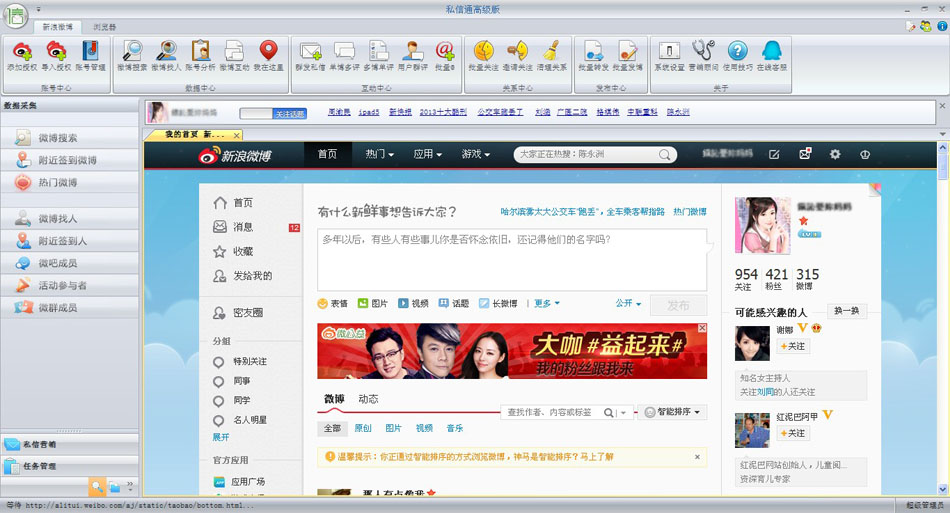Image resolution: width=950 pixels, height=513 pixels.
Task: Select 微群成员 in the left sidebar
Action: coord(70,308)
